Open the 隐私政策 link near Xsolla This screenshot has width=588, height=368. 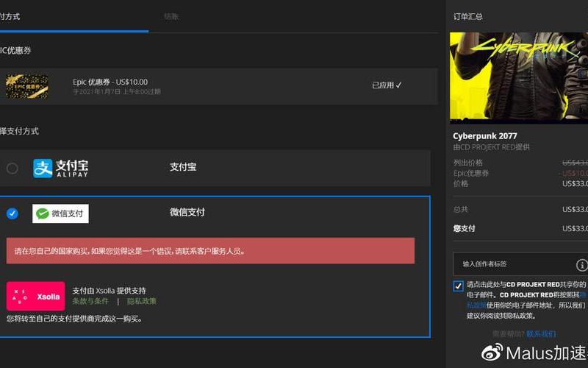(x=142, y=301)
